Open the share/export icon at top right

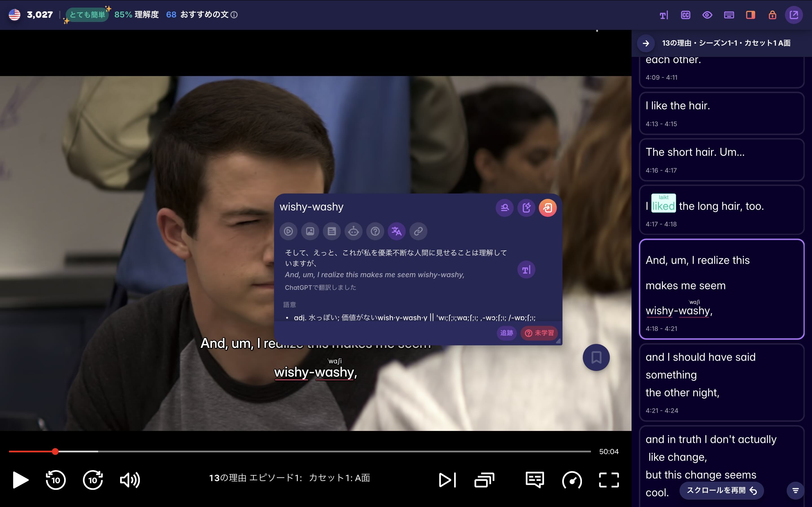click(x=794, y=15)
